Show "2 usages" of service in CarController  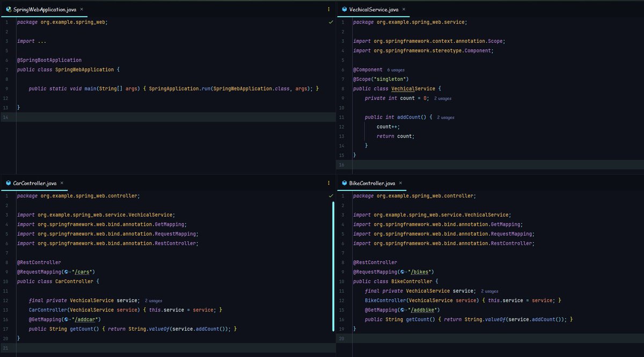point(153,301)
